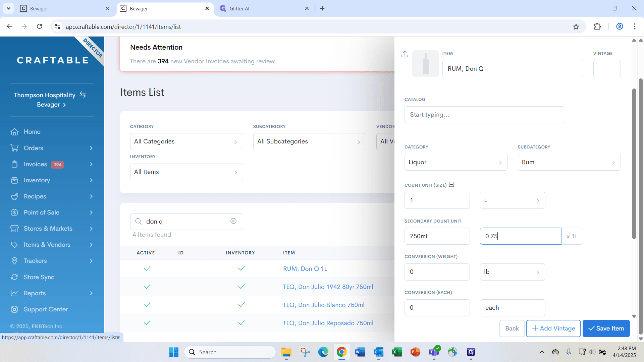Open the count unit L dropdown
Viewport: 644px width, 362px height.
tap(513, 200)
